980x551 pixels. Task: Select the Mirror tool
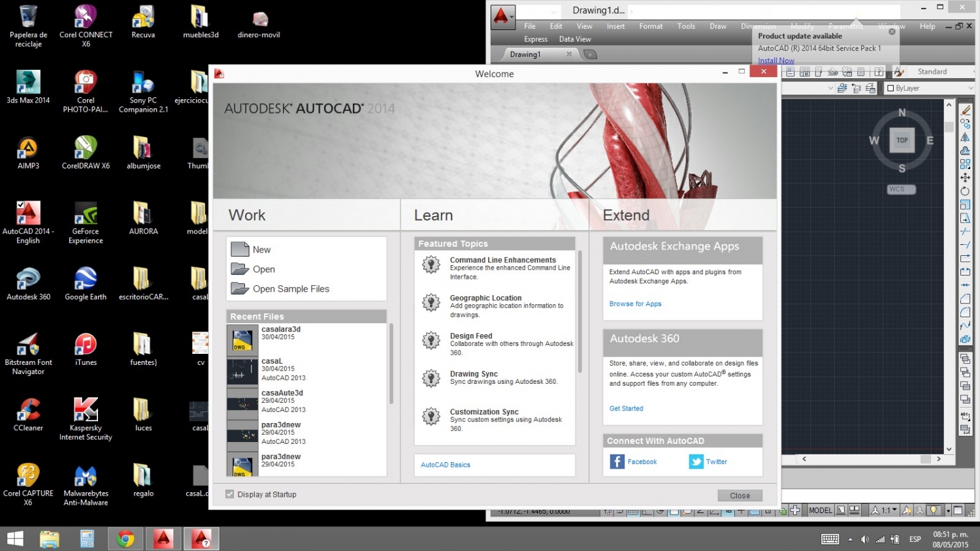(x=965, y=138)
